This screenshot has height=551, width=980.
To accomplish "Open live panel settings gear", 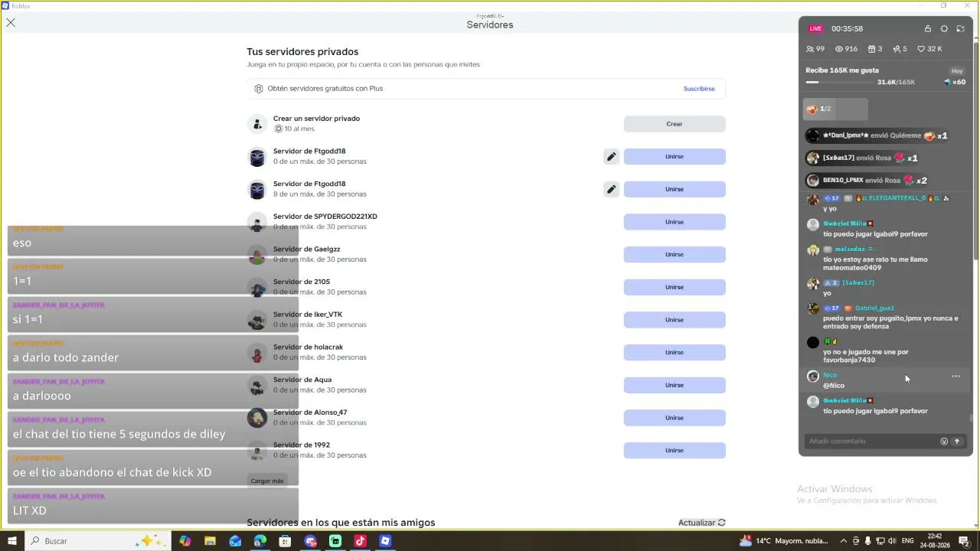I will (944, 29).
